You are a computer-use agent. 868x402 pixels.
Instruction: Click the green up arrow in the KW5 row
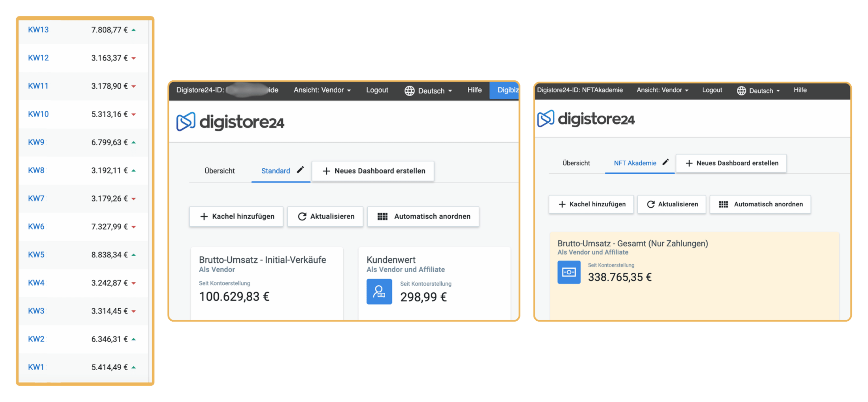click(x=134, y=255)
